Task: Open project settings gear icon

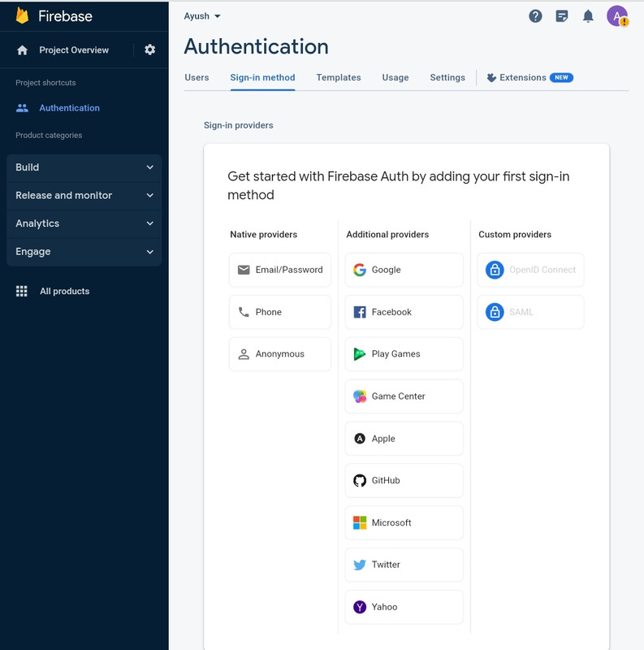Action: coord(149,50)
